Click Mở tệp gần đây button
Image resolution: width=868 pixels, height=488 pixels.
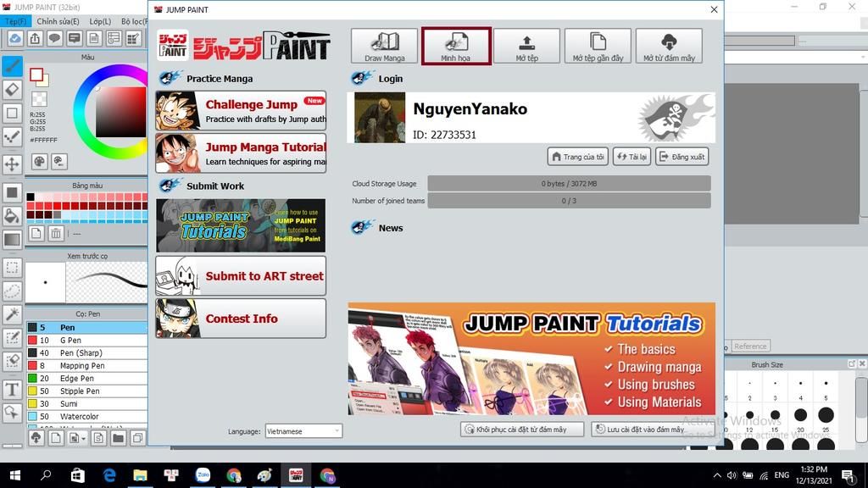pyautogui.click(x=598, y=46)
